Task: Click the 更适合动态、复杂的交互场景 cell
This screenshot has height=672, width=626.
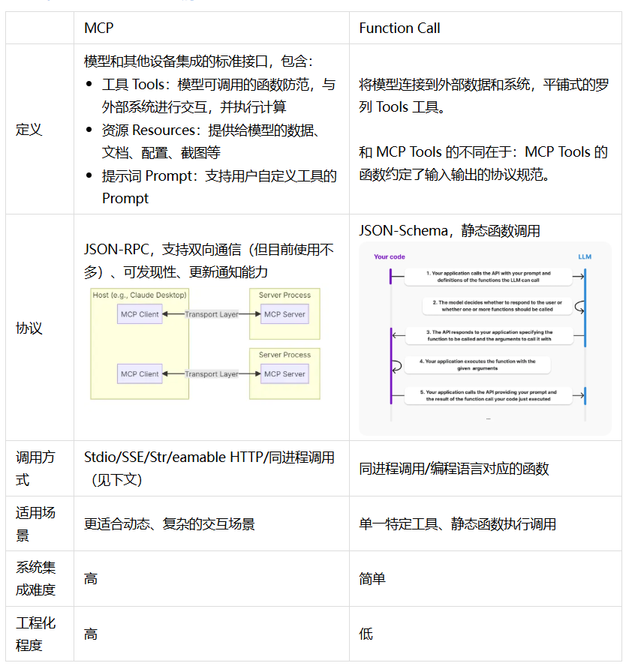Action: tap(170, 523)
